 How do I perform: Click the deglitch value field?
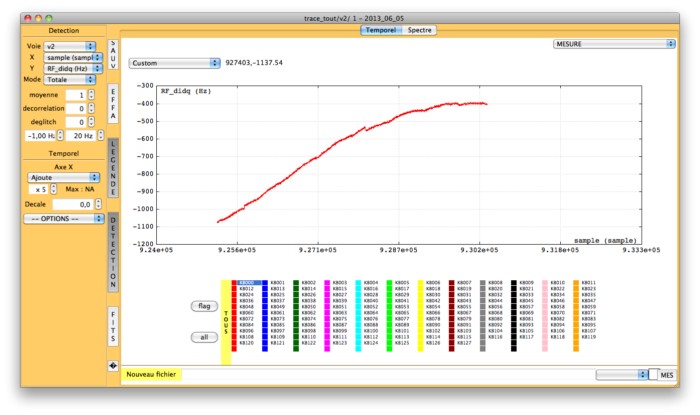[x=76, y=122]
